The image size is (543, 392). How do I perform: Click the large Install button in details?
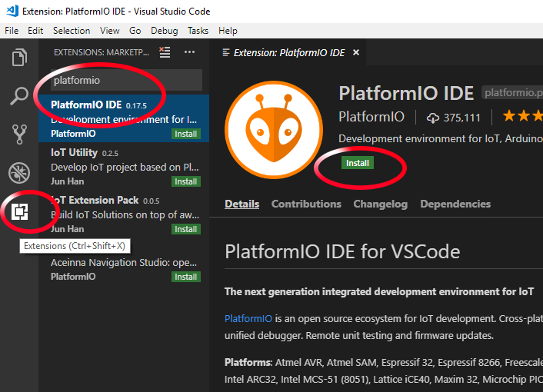point(358,163)
